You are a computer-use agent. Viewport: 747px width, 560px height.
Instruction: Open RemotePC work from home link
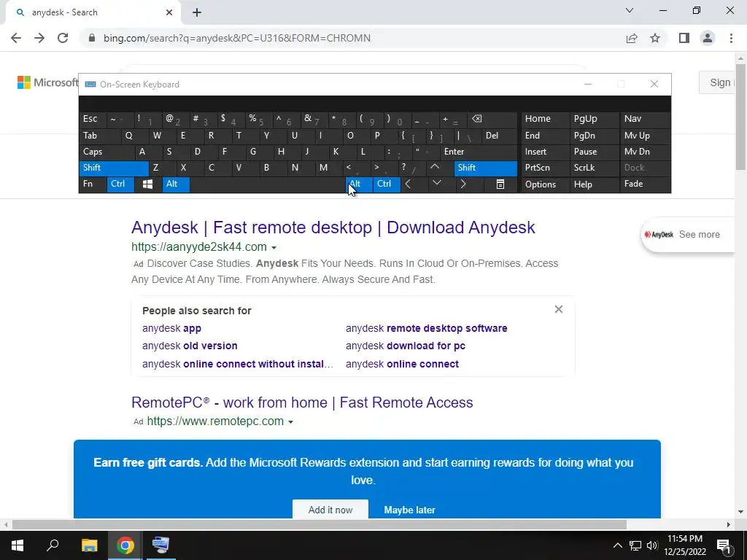point(302,402)
